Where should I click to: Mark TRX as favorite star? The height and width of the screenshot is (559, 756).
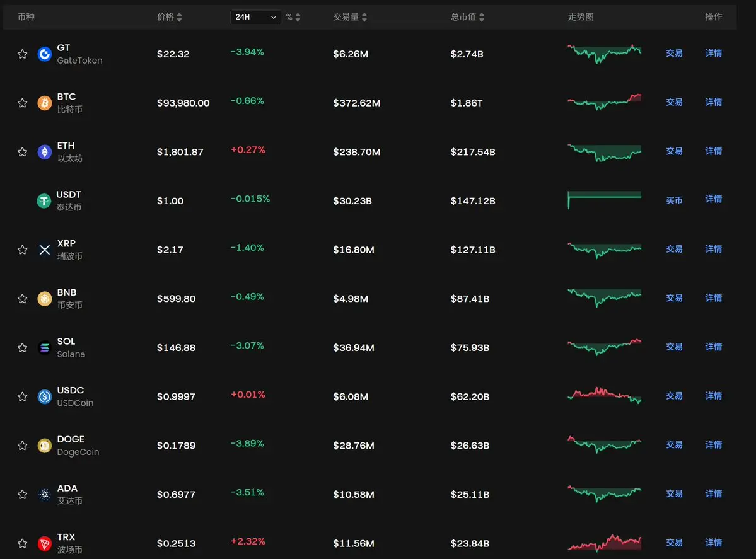[x=22, y=544]
